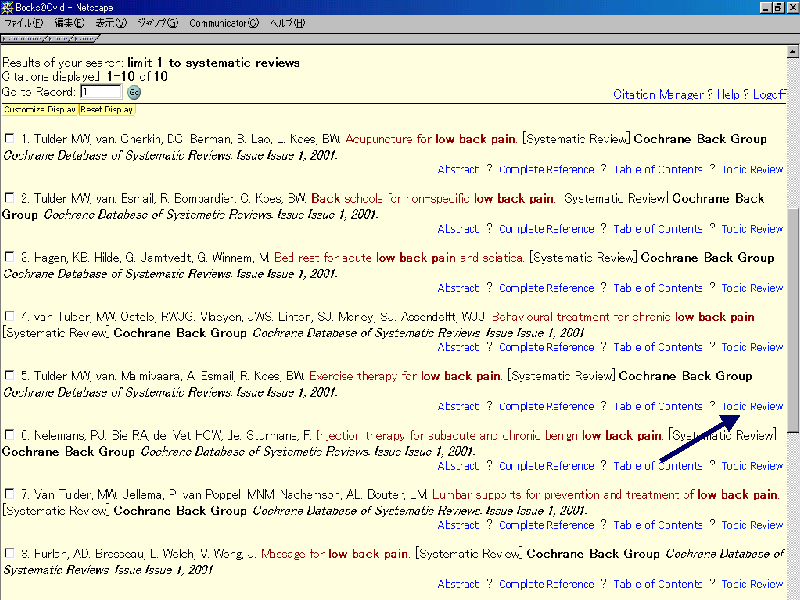Click the Acupuncture for low back pain title

pyautogui.click(x=431, y=139)
